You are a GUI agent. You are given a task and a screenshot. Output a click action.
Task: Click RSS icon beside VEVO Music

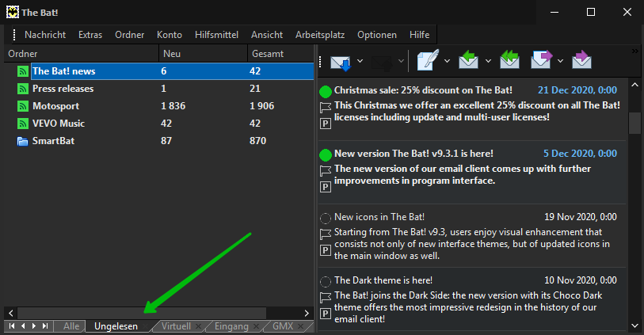[x=23, y=124]
